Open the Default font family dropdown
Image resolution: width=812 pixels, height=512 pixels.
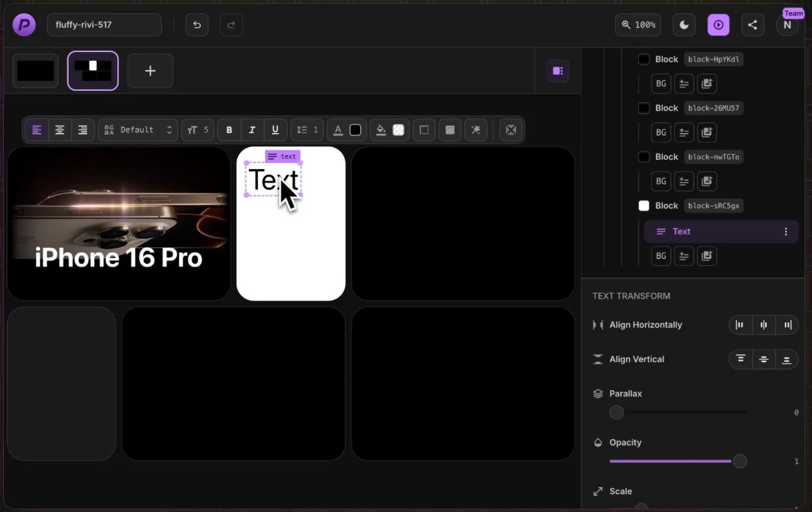pos(138,130)
